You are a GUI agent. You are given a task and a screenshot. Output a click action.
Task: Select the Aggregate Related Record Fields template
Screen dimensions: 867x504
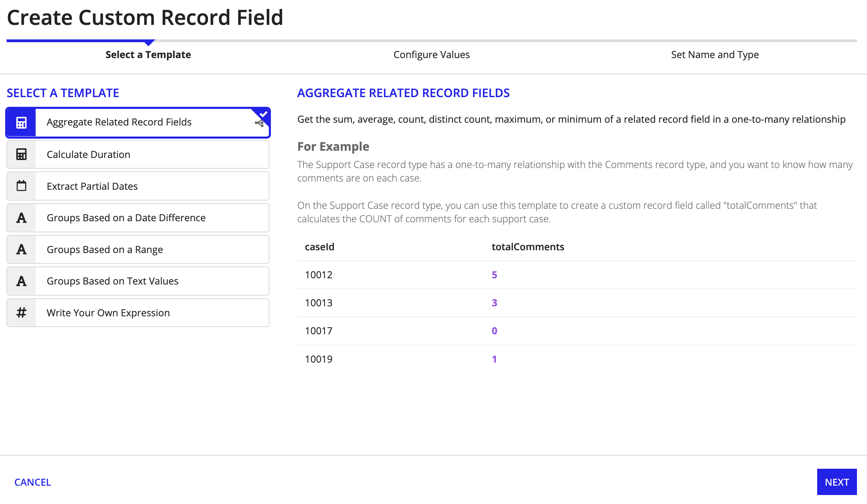(x=138, y=122)
